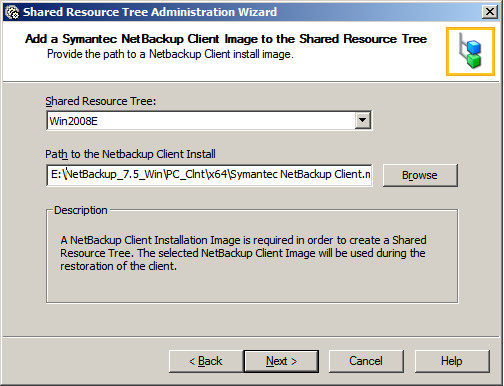Select the Win2008E combo box field
This screenshot has height=386, width=504.
click(x=209, y=121)
